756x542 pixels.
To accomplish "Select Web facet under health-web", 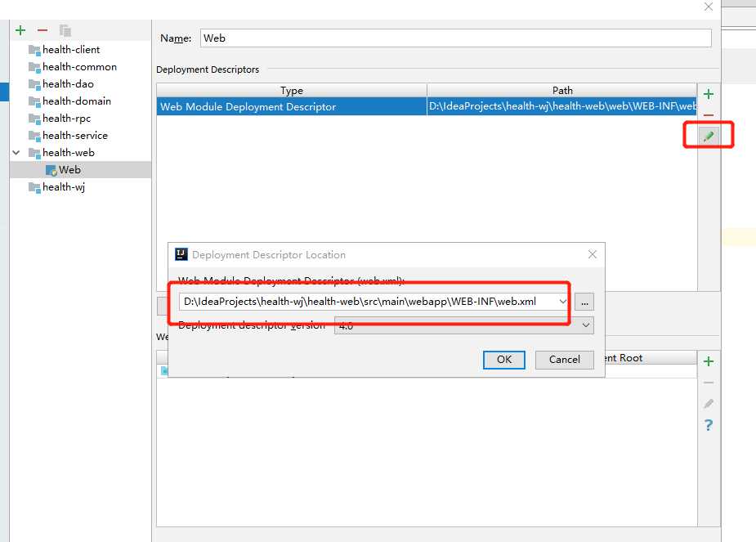I will [70, 170].
